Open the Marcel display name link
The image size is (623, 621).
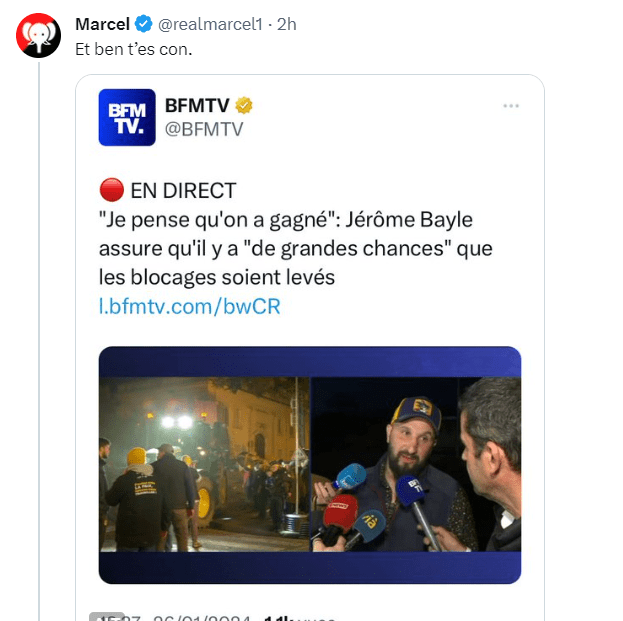point(103,24)
